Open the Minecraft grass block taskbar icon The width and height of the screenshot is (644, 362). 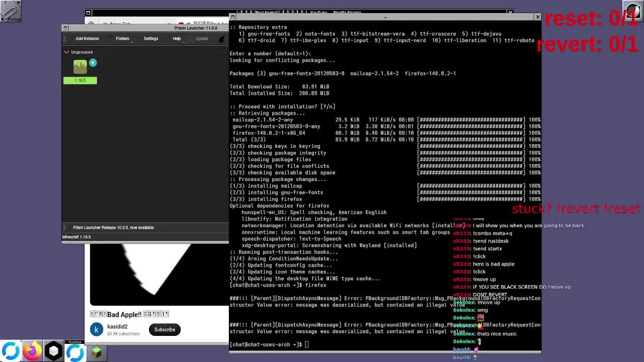[x=97, y=352]
